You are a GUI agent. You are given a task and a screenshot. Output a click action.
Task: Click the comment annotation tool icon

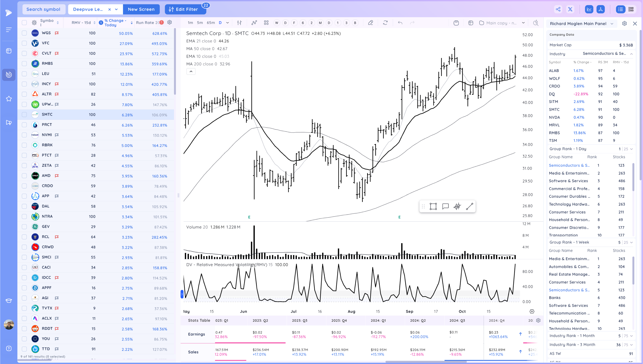tap(445, 206)
